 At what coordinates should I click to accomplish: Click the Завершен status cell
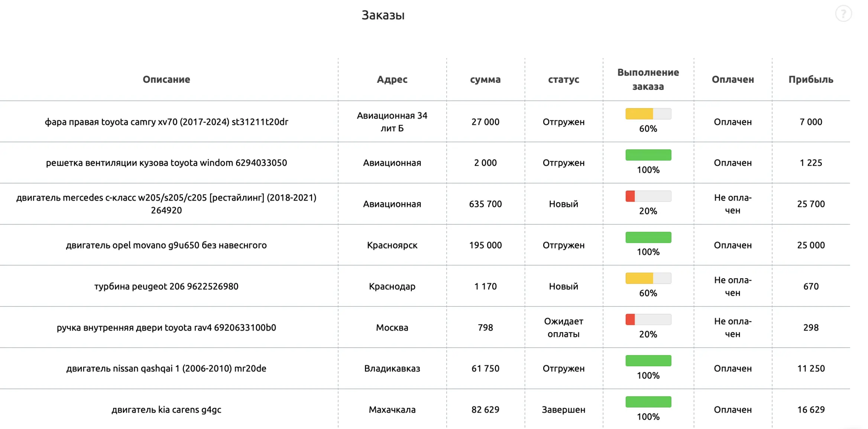tap(563, 409)
